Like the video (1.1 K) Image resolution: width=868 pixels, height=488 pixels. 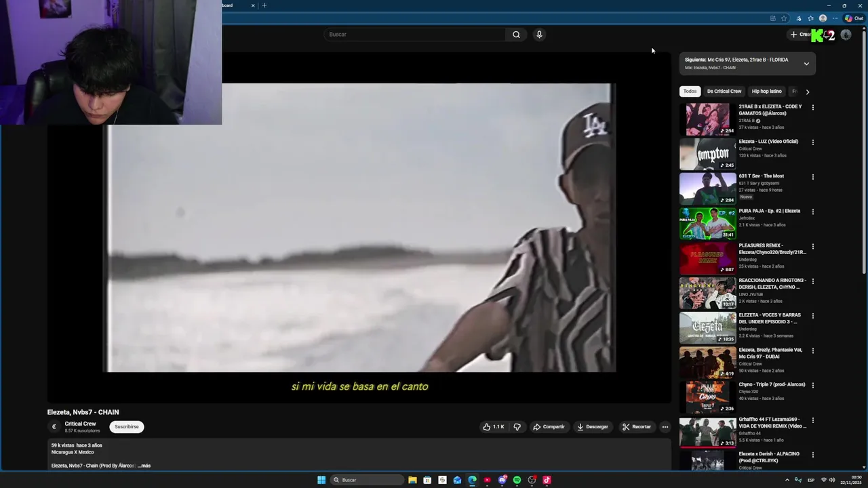pos(493,426)
